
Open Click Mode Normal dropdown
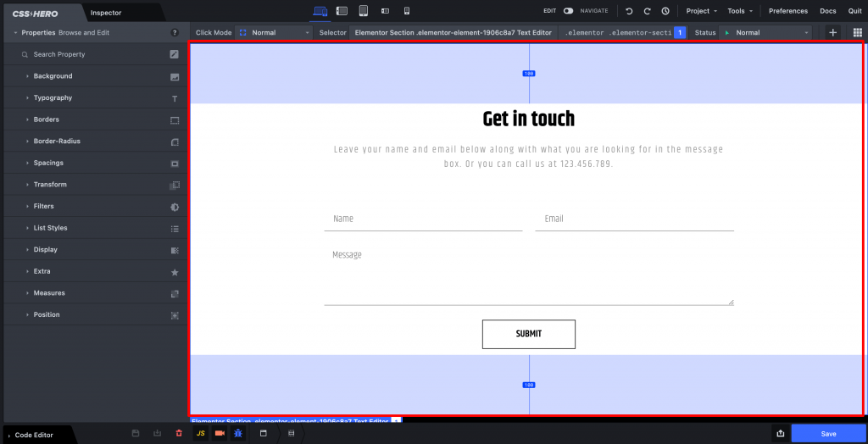point(274,33)
